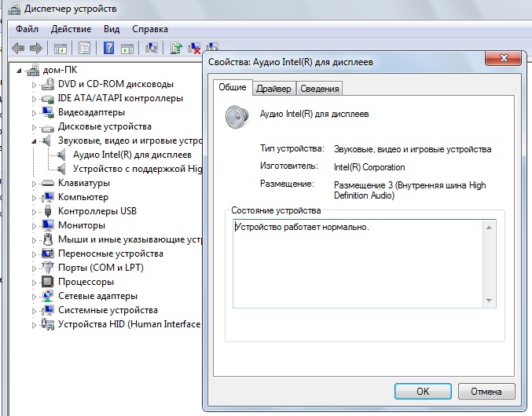The height and width of the screenshot is (416, 532).
Task: Expand the Контроллеры USB node
Action: click(34, 212)
